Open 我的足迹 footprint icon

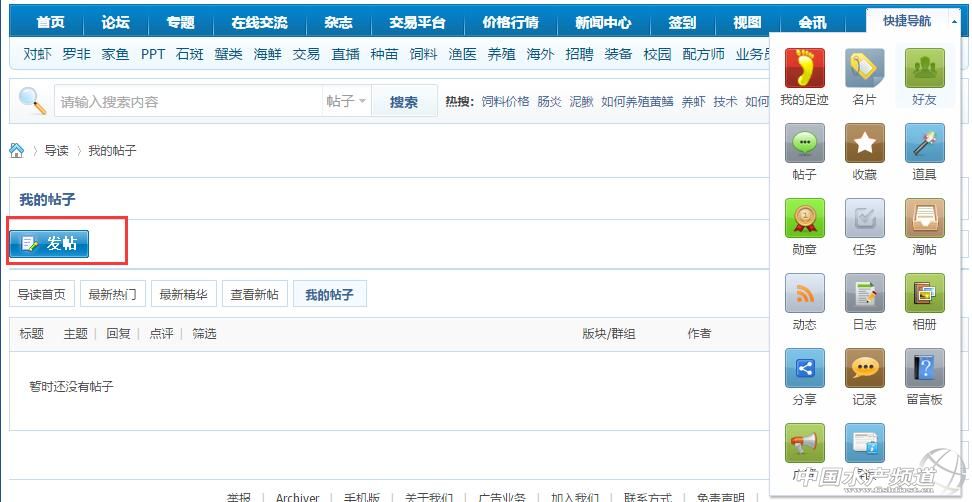coord(804,68)
